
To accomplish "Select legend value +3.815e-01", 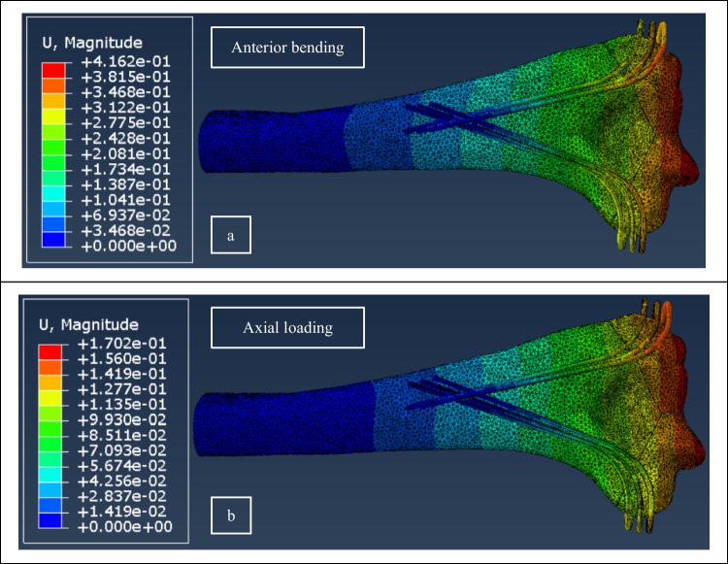I will tap(126, 77).
